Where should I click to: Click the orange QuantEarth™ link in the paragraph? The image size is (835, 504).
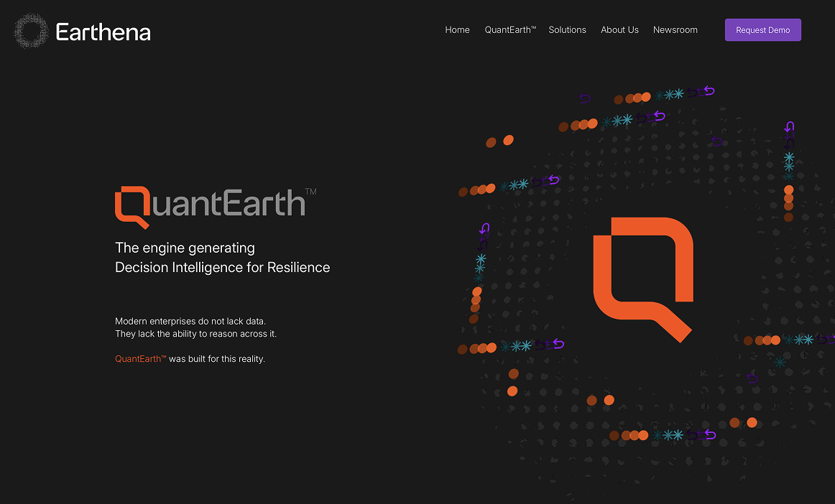pyautogui.click(x=141, y=359)
